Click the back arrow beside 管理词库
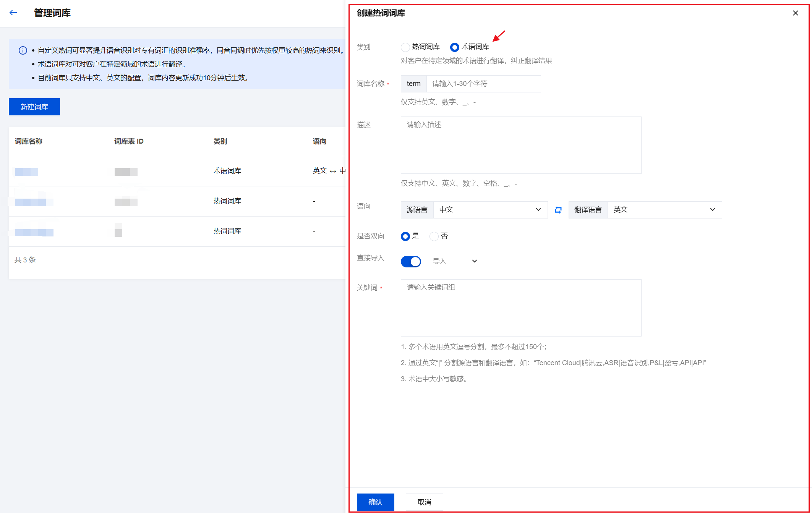This screenshot has width=812, height=513. [13, 13]
